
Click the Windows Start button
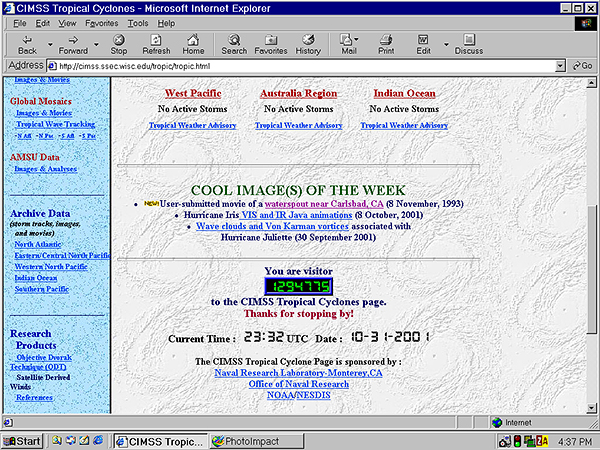(x=22, y=440)
